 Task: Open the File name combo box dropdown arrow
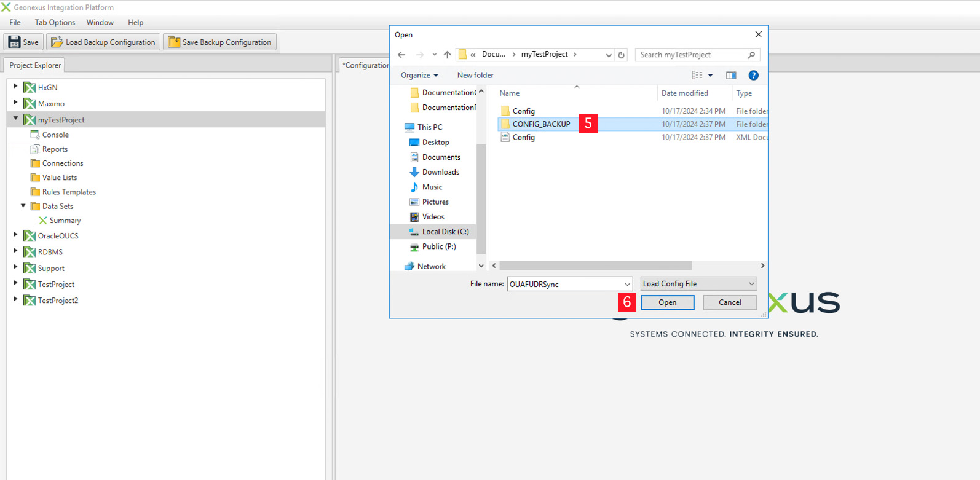[627, 284]
